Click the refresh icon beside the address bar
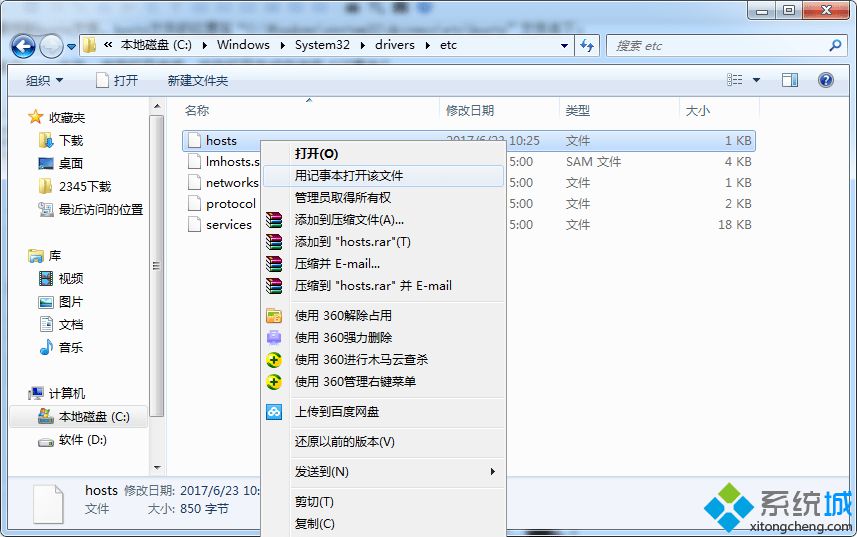The image size is (857, 537). point(587,45)
